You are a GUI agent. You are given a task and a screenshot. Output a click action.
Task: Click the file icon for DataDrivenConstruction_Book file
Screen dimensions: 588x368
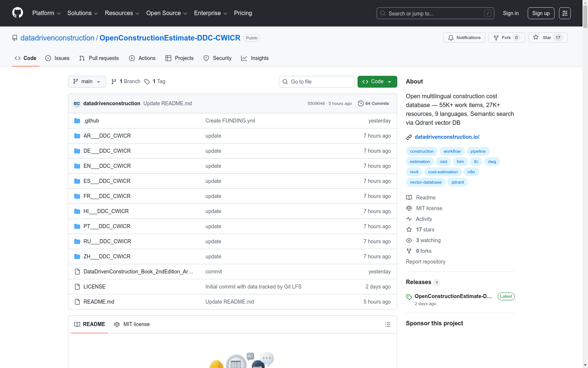point(77,272)
